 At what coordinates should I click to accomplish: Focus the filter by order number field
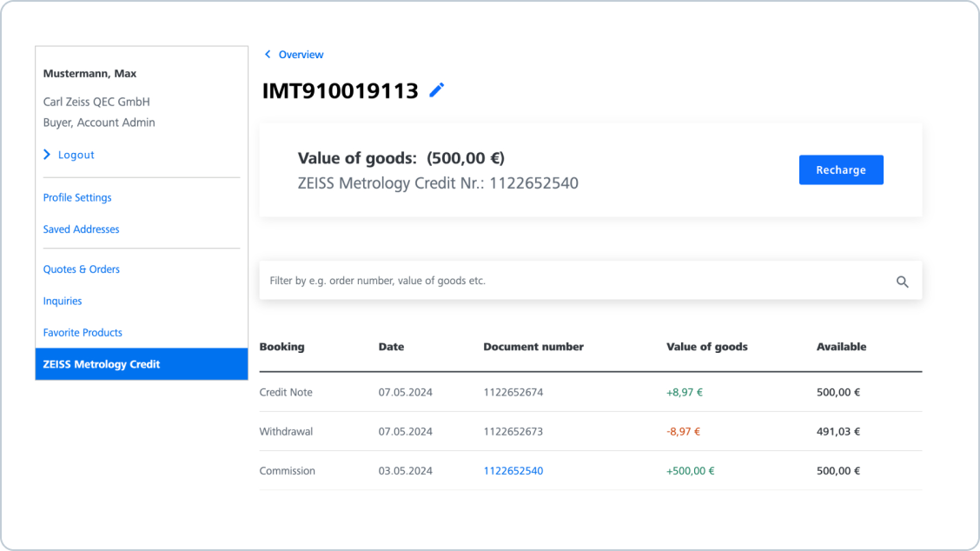coord(573,281)
